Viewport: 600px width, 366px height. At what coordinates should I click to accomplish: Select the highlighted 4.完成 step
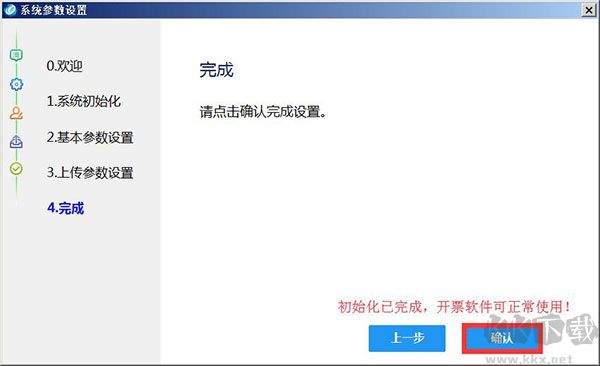(x=65, y=208)
